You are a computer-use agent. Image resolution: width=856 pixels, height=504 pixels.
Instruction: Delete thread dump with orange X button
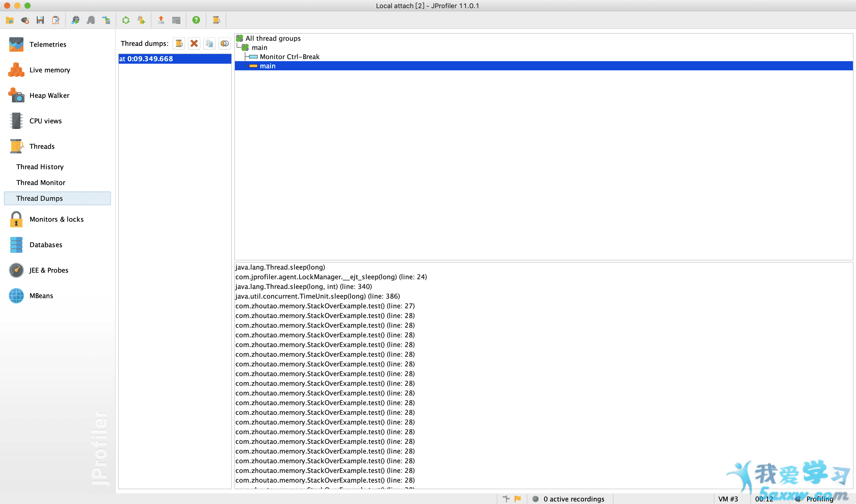pyautogui.click(x=194, y=44)
